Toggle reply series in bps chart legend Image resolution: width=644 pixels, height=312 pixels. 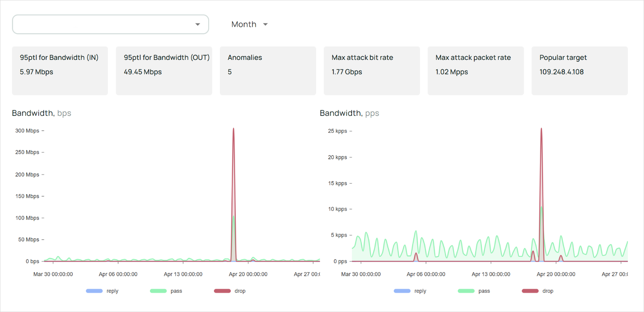pyautogui.click(x=102, y=291)
